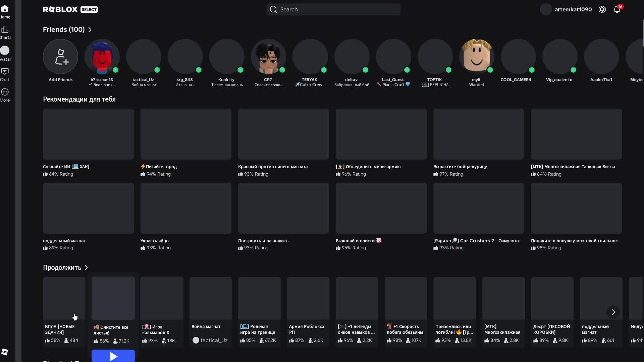The width and height of the screenshot is (644, 362).
Task: Open friend Vip_opalenko avatar
Action: point(559,57)
